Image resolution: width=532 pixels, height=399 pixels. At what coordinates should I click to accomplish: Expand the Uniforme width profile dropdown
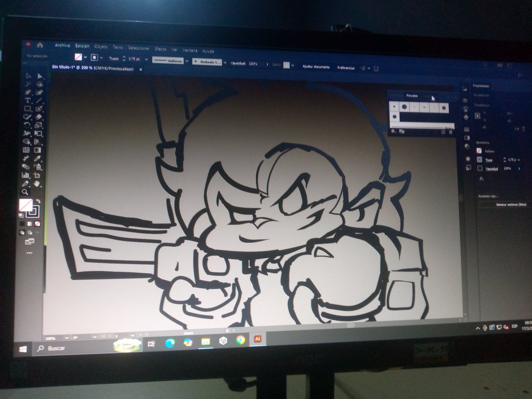pos(187,61)
